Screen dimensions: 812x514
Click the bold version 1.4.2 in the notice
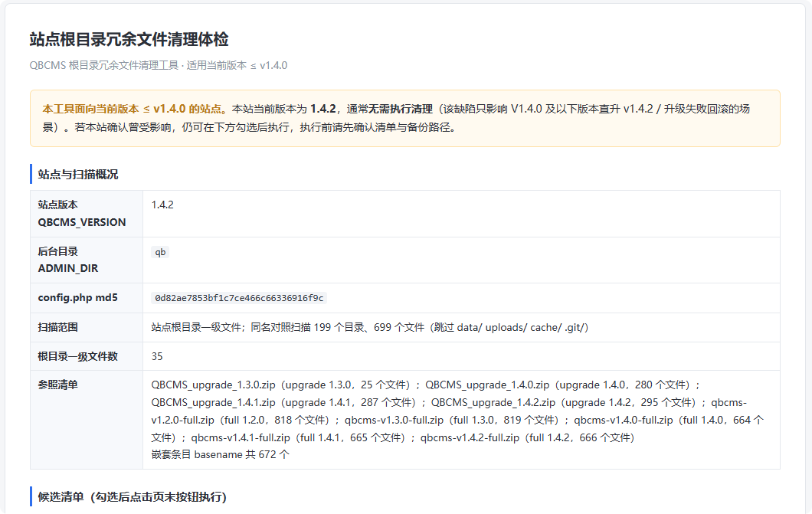[x=323, y=109]
